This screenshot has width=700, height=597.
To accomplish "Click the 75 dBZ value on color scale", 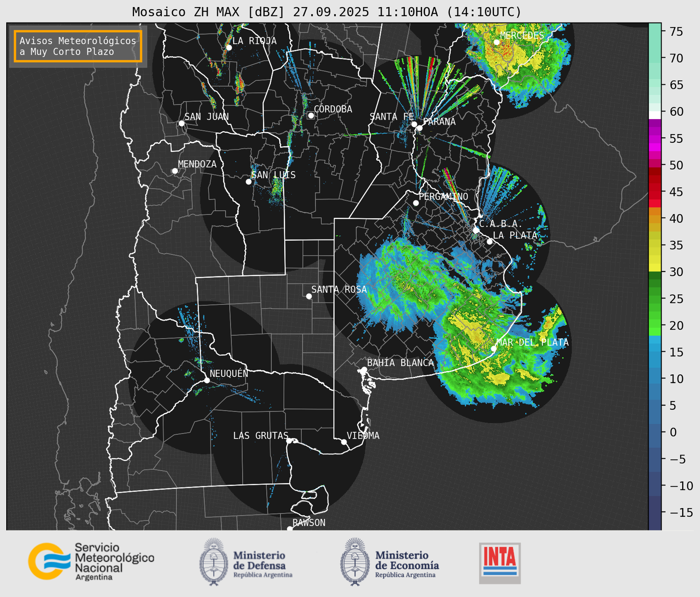I will pos(676,32).
